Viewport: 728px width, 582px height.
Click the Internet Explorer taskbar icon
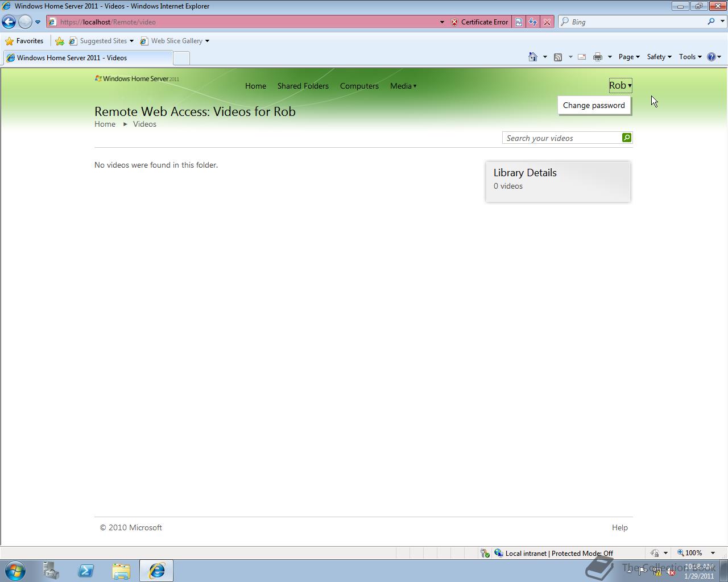point(156,571)
